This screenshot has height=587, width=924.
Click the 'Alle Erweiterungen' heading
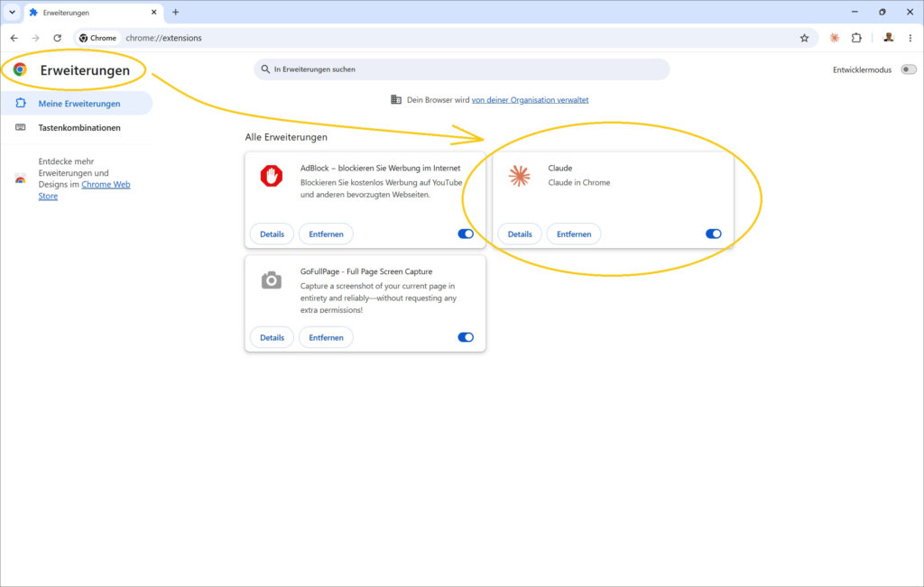(x=286, y=136)
